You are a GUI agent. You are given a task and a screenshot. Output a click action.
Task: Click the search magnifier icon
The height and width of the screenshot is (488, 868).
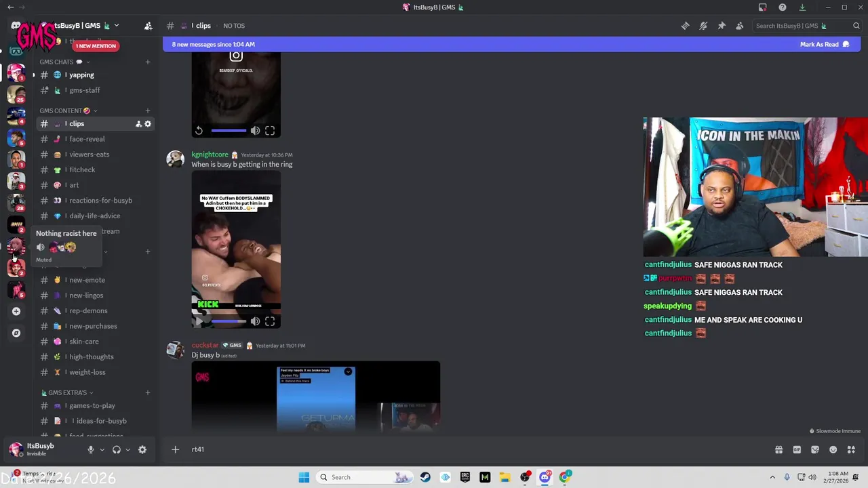coord(856,26)
